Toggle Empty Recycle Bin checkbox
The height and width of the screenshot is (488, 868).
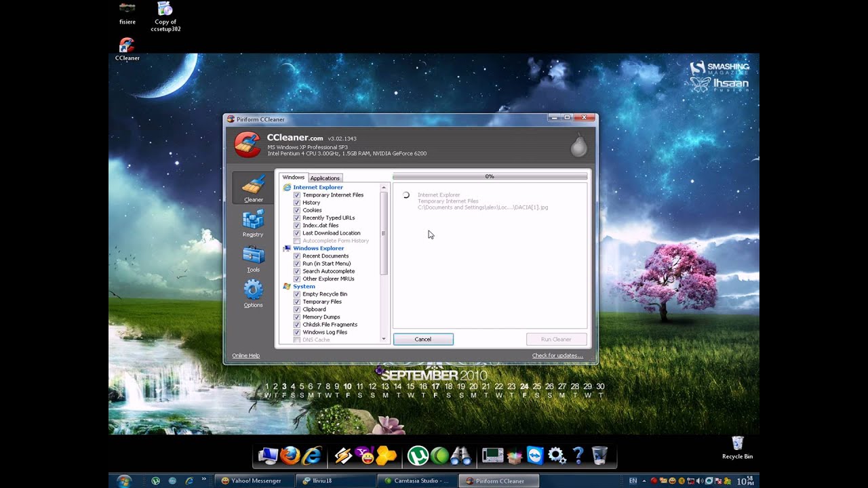point(297,294)
